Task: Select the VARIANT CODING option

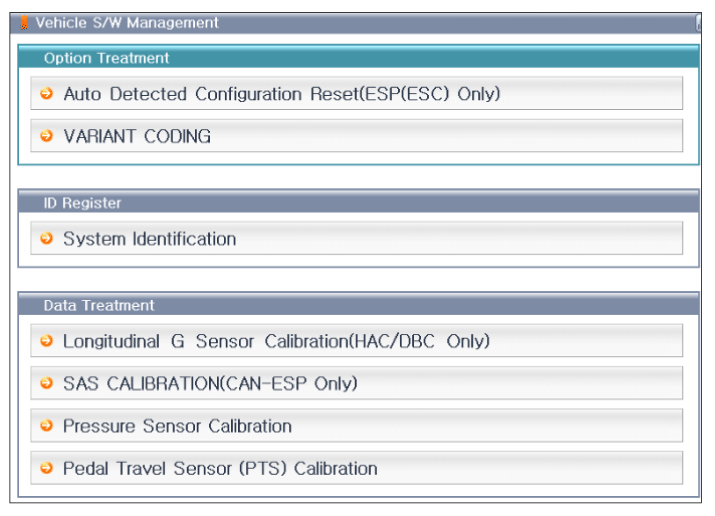Action: coord(357,136)
